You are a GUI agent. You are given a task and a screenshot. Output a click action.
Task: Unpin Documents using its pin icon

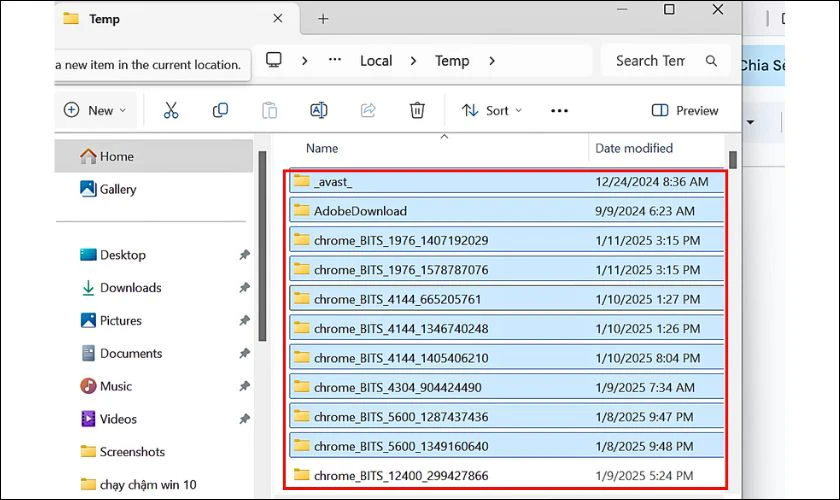[244, 353]
